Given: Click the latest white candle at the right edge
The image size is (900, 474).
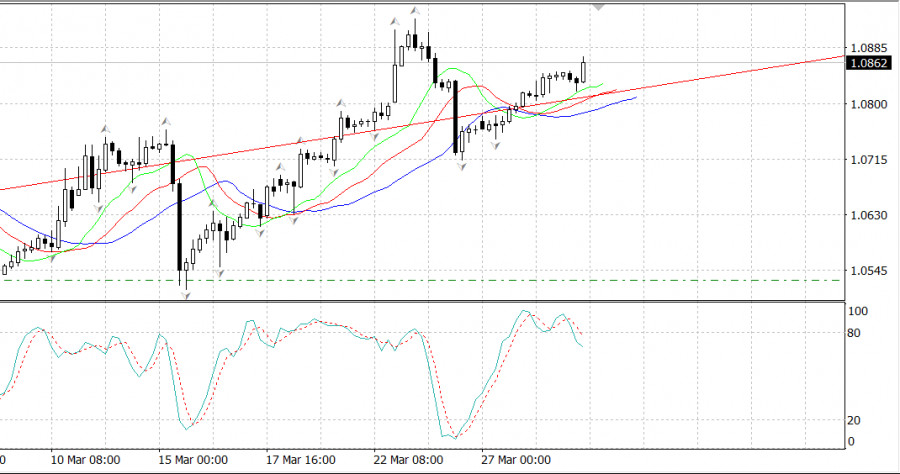Looking at the screenshot, I should [584, 72].
